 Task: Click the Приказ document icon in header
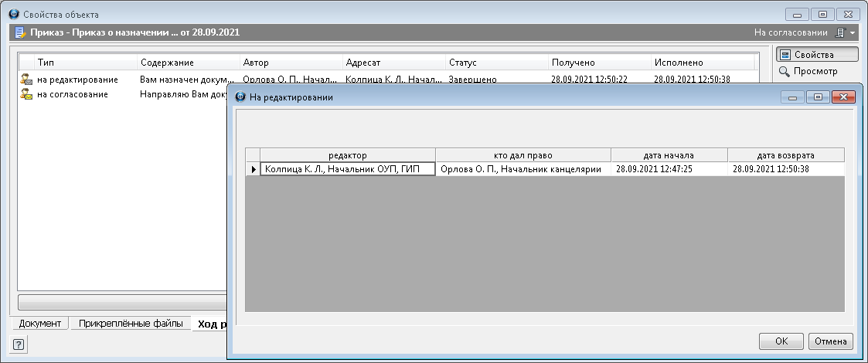(20, 33)
